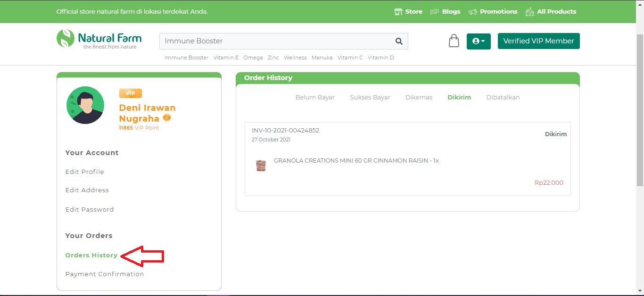Open the shopping bag cart icon
Screen dimensions: 644x296
[x=454, y=41]
